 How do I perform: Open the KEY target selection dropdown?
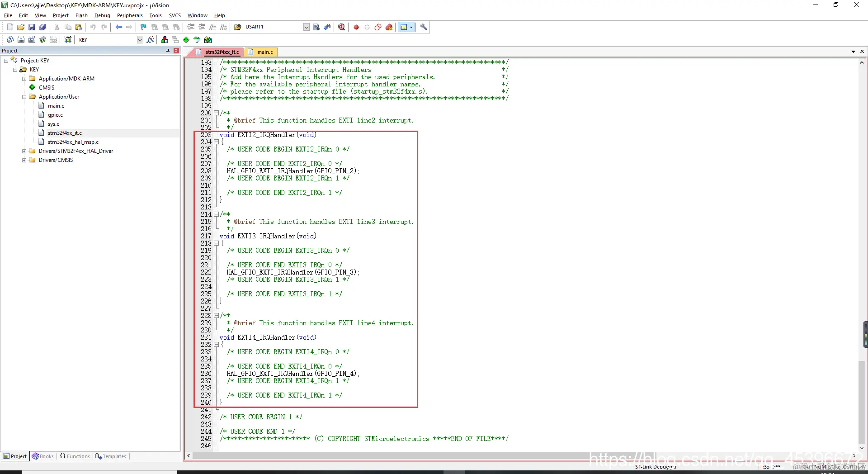(x=140, y=40)
